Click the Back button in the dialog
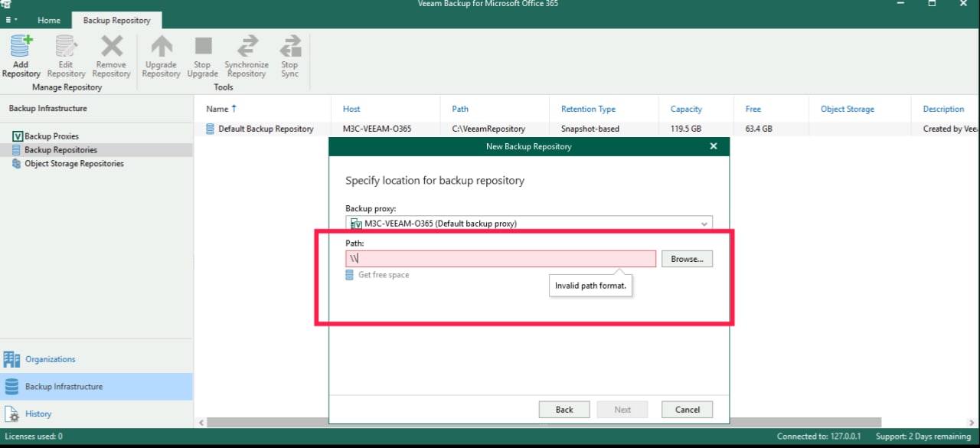The height and width of the screenshot is (448, 980). point(564,410)
